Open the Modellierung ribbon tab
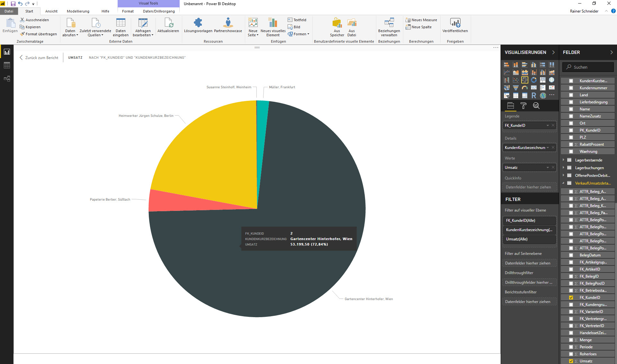The width and height of the screenshot is (617, 364). click(78, 11)
